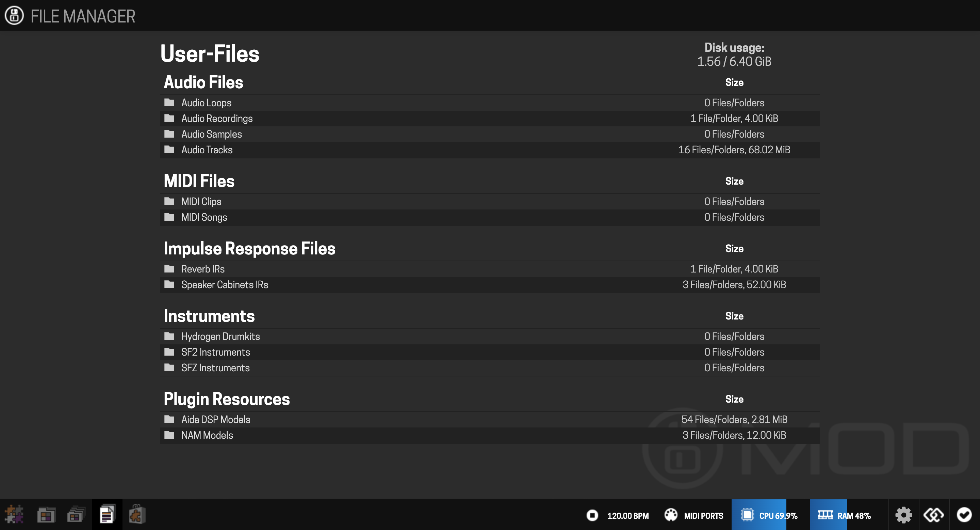The height and width of the screenshot is (530, 980).
Task: Open the Aida DSP Models folder
Action: [x=215, y=419]
